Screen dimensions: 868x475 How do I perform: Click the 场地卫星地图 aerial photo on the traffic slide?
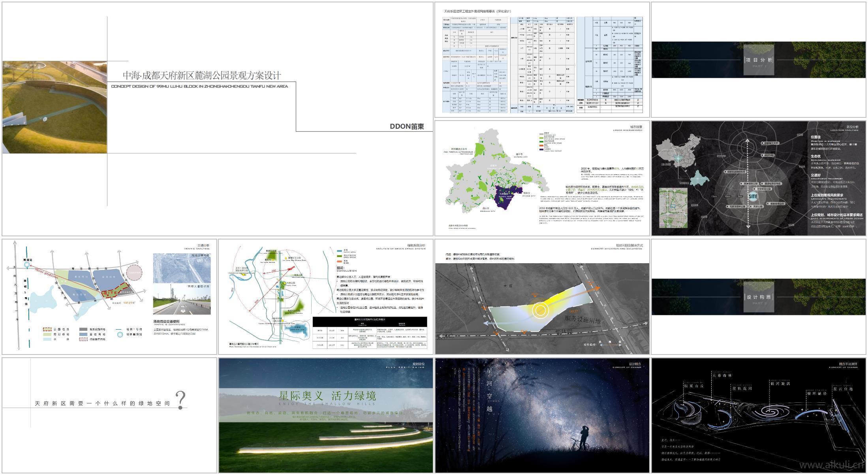(182, 268)
